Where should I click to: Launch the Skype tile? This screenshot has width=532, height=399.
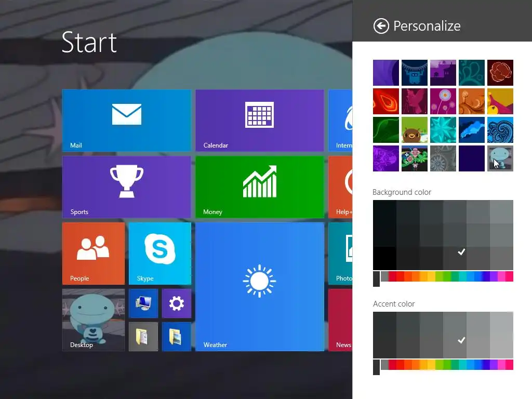click(x=160, y=253)
